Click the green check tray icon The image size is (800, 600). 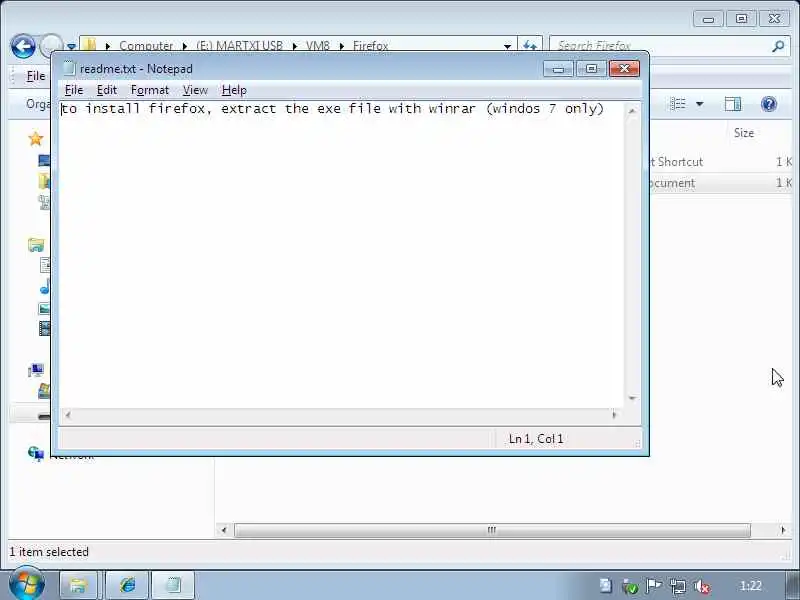tap(630, 587)
